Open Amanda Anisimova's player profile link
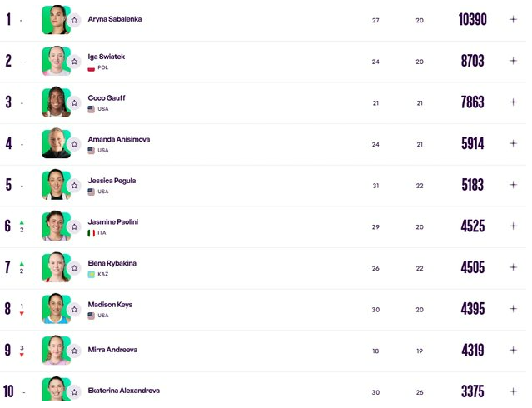The width and height of the screenshot is (532, 408). (x=119, y=139)
